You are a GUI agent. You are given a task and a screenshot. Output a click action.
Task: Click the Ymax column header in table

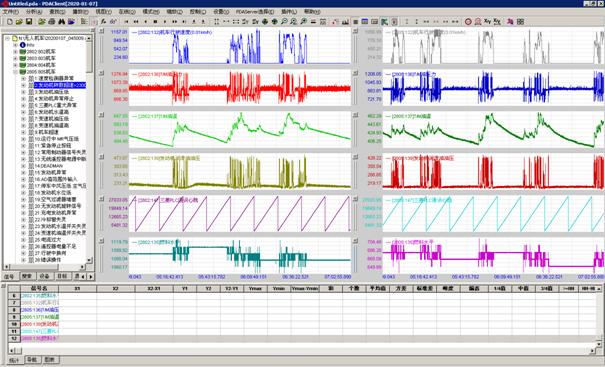click(255, 288)
